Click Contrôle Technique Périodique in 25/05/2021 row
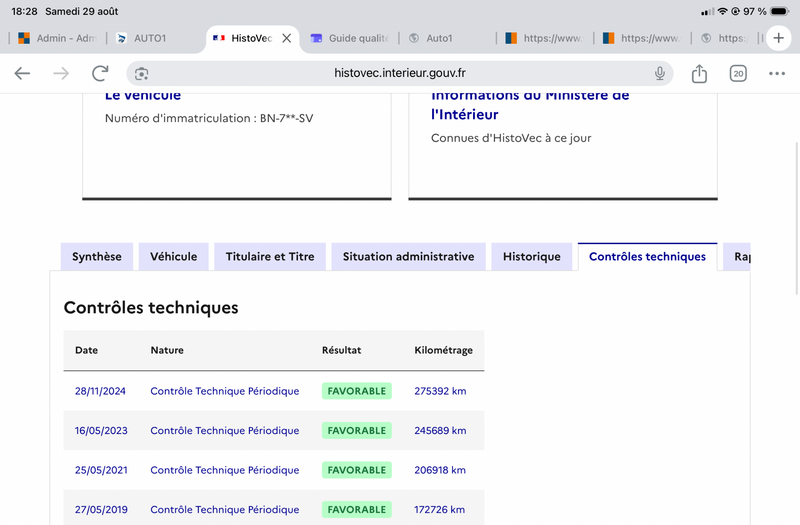800x525 pixels. [x=224, y=470]
